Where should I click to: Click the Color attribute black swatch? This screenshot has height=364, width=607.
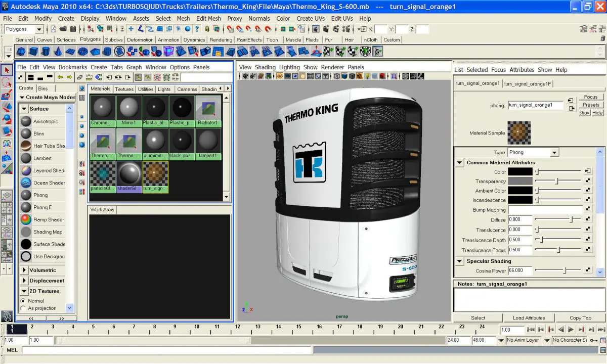tap(520, 171)
